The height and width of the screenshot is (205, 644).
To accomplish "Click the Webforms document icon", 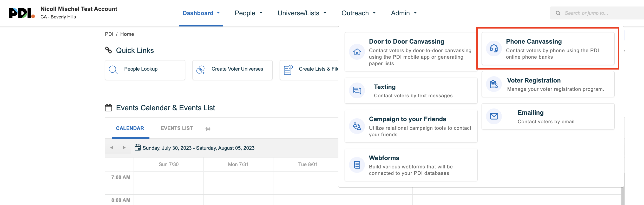I will [357, 165].
